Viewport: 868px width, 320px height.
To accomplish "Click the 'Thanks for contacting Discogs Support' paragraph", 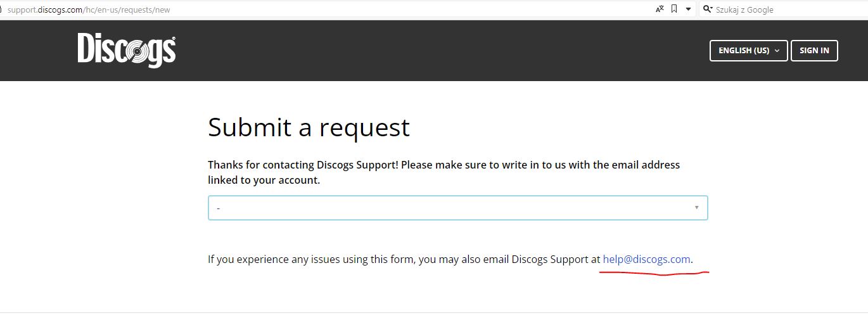I will [444, 172].
